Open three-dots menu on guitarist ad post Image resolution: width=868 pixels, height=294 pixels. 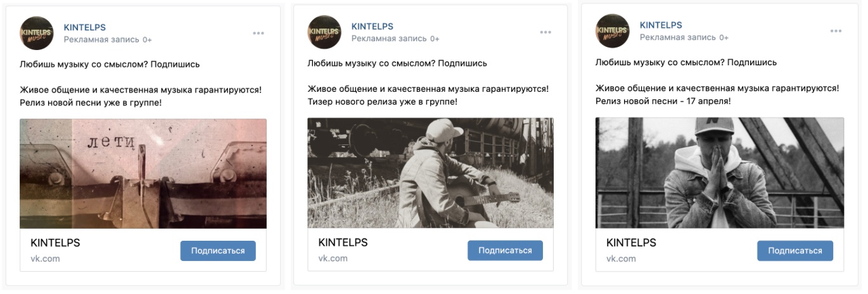[546, 32]
